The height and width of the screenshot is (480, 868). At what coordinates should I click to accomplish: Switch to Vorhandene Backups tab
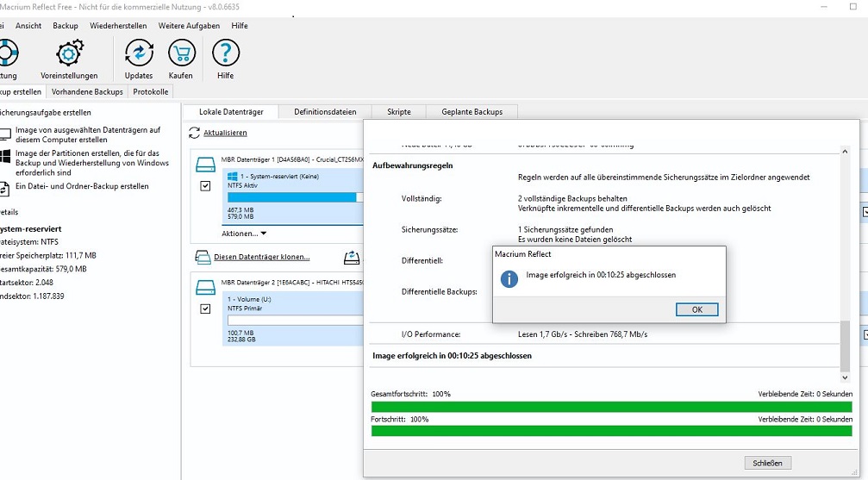[x=87, y=92]
